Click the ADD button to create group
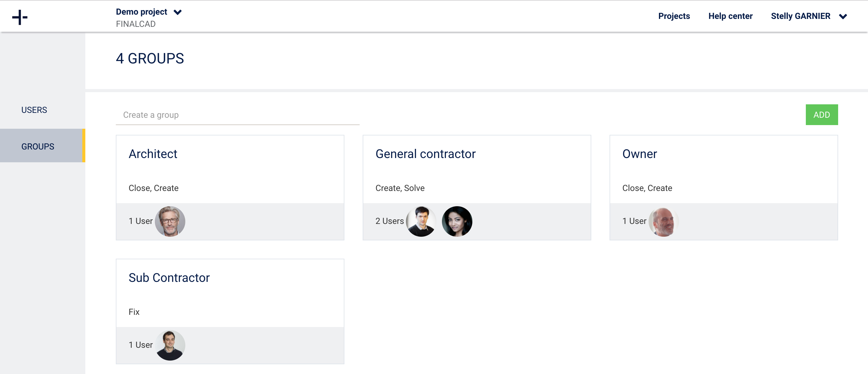Image resolution: width=868 pixels, height=374 pixels. tap(822, 115)
